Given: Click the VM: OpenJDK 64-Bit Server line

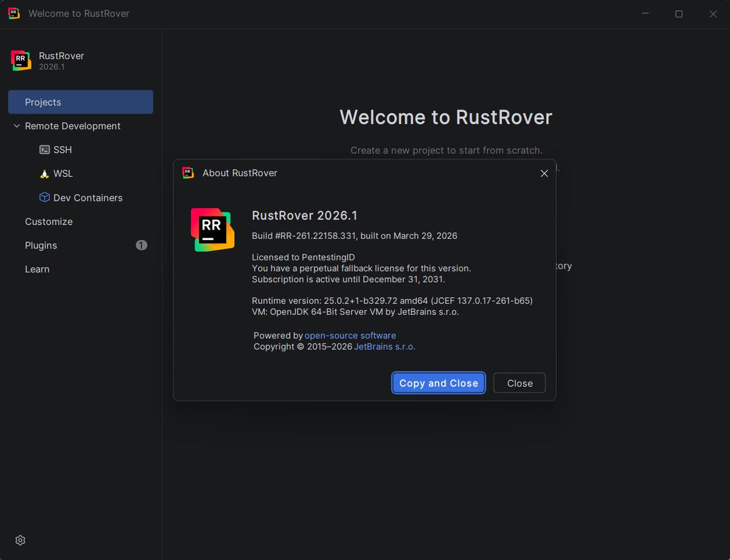Looking at the screenshot, I should pos(355,311).
